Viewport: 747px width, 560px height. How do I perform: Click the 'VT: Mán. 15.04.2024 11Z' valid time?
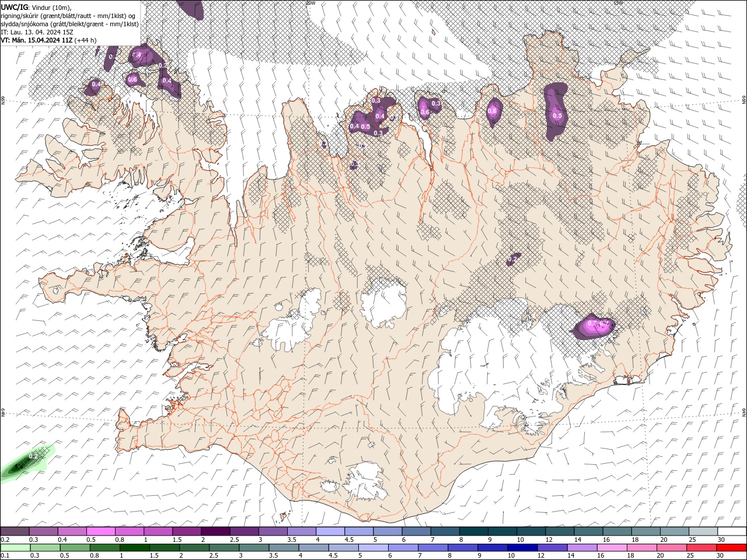coord(36,40)
